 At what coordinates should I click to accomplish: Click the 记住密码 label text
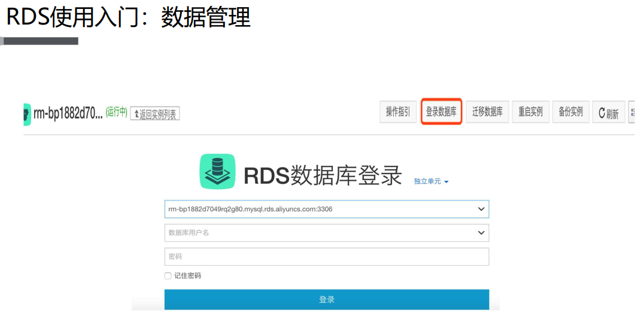pyautogui.click(x=188, y=276)
